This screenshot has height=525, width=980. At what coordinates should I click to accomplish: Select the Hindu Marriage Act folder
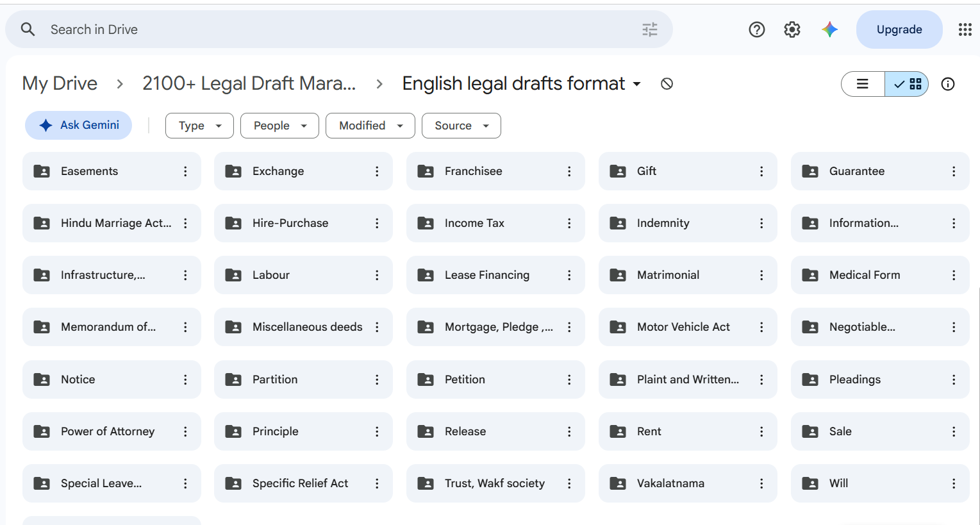[112, 223]
